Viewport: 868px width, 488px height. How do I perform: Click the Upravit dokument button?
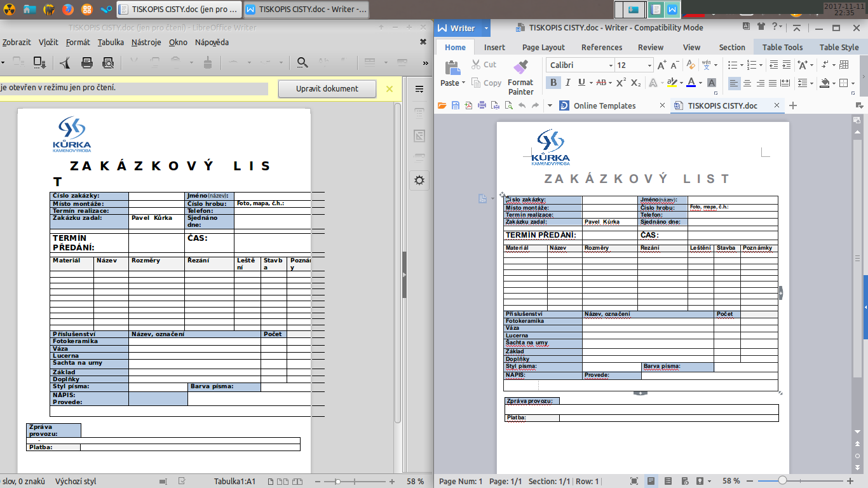327,88
